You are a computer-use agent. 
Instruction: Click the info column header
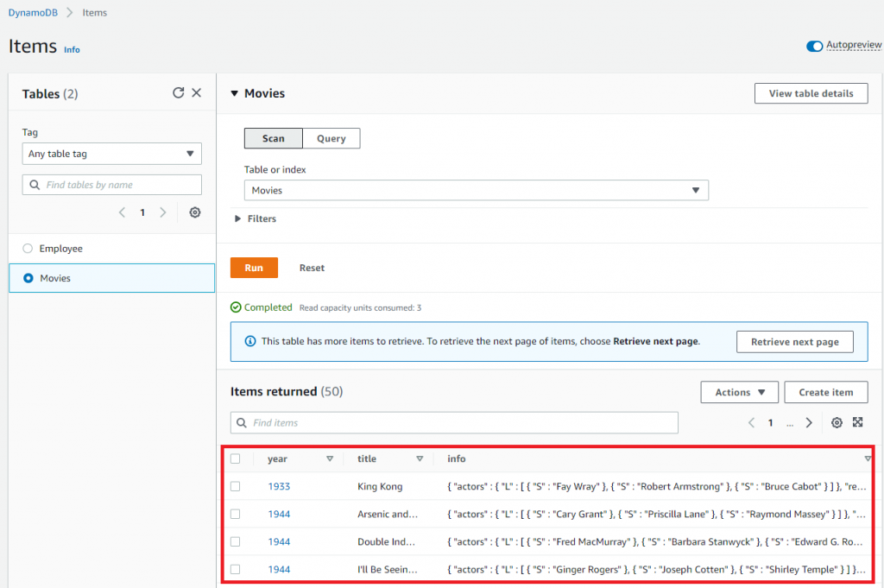[457, 458]
